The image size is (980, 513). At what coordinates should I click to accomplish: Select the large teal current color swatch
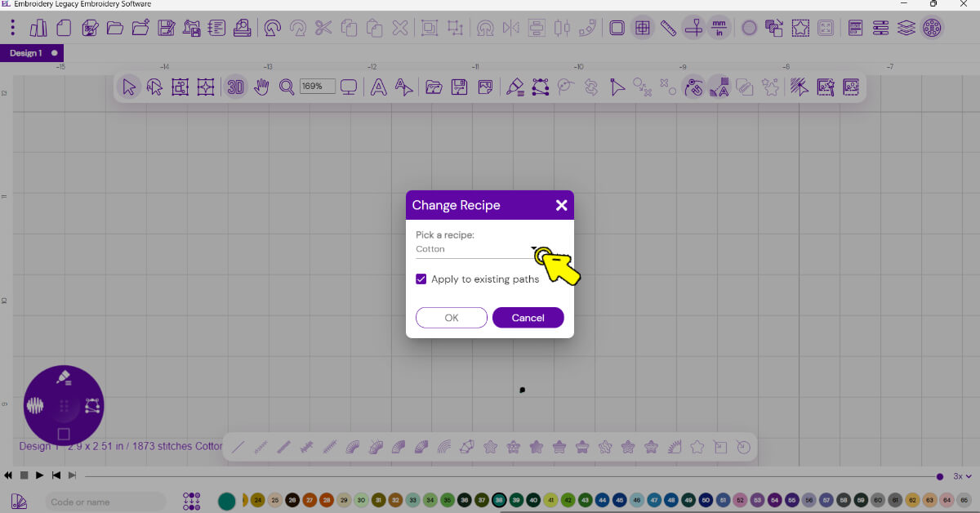pos(227,501)
